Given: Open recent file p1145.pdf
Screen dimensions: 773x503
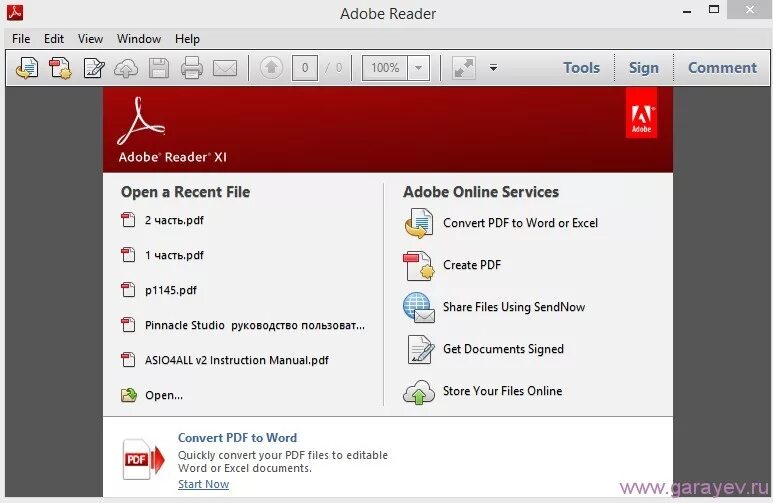Looking at the screenshot, I should (x=171, y=290).
